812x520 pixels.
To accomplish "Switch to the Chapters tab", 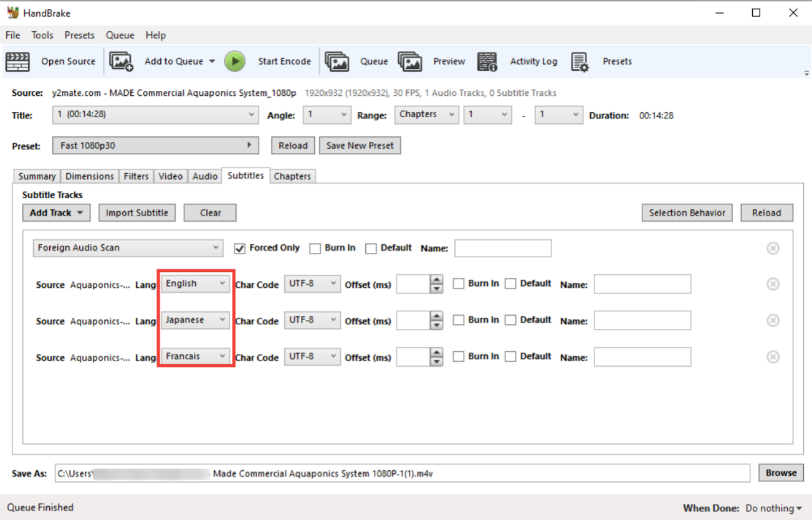I will click(x=292, y=176).
